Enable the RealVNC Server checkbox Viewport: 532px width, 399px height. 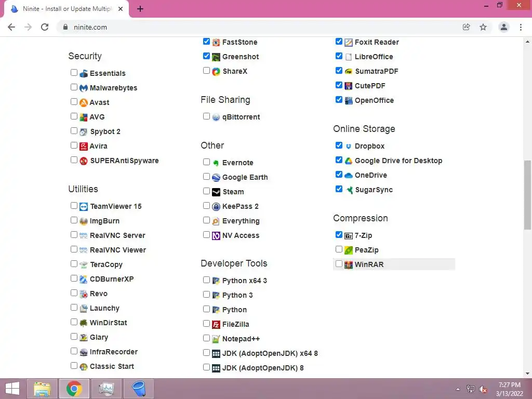tap(74, 234)
